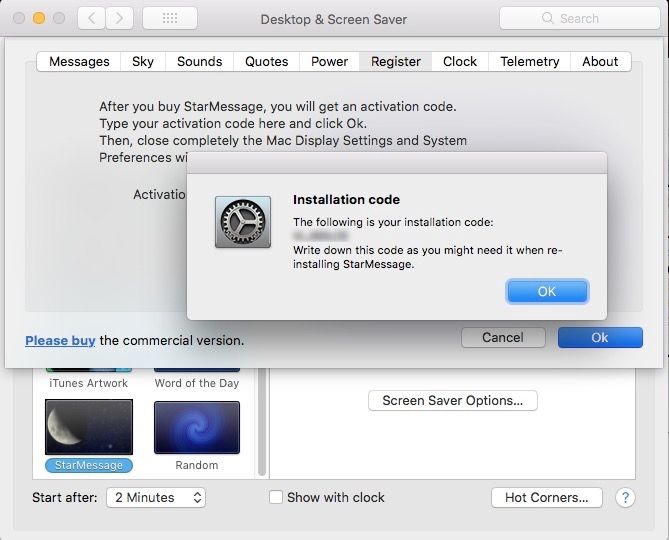
Task: Minimize the window with the yellow button
Action: (x=39, y=18)
